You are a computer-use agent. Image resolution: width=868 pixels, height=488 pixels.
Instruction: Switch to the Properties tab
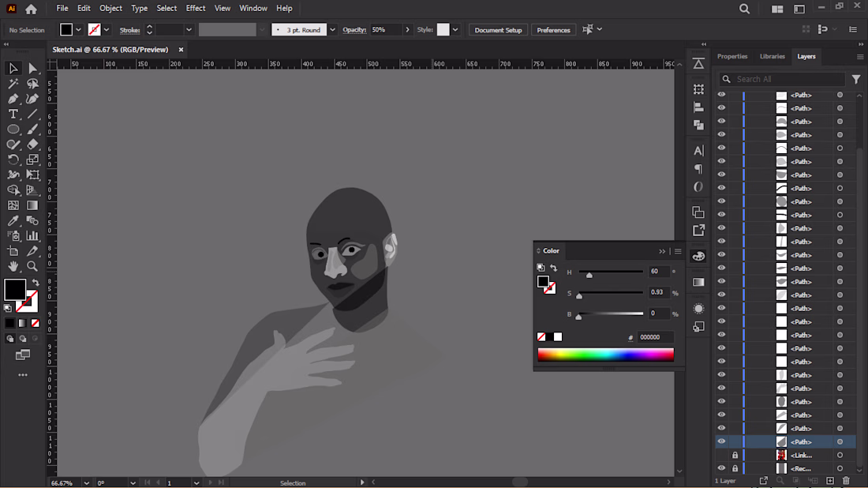[x=732, y=57]
